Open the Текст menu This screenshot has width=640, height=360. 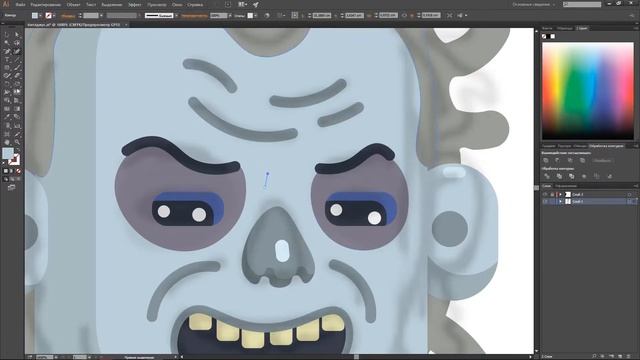click(x=91, y=5)
